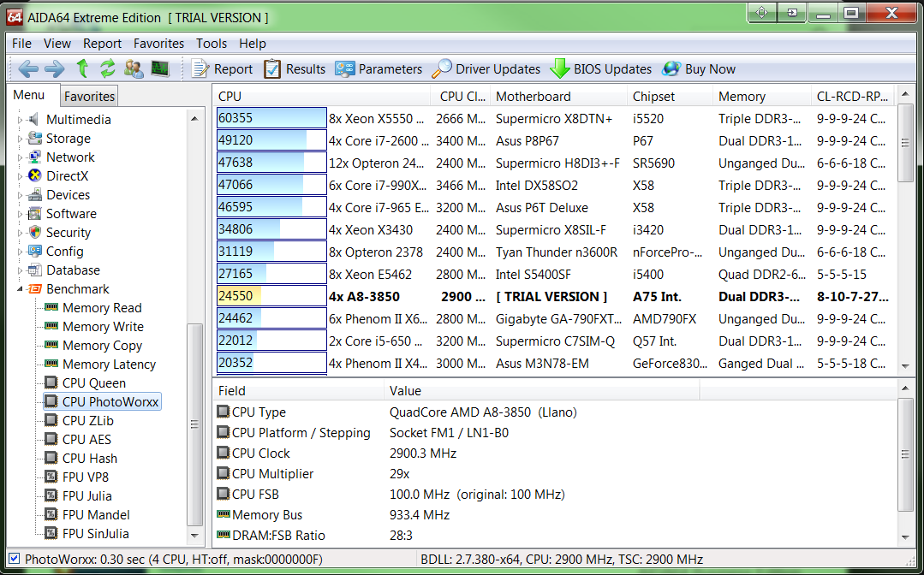Viewport: 924px width, 575px height.
Task: Select the Network icon in tree
Action: tap(34, 157)
